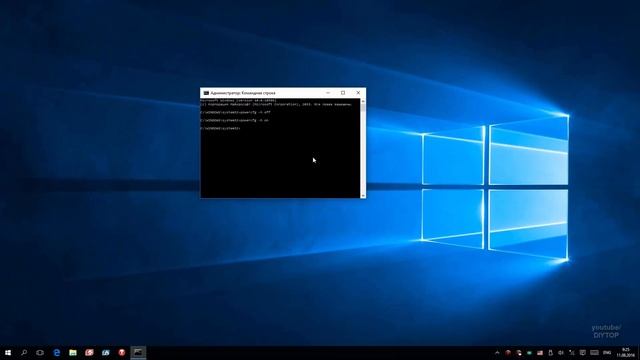Show hidden tray icons chevron

click(497, 353)
